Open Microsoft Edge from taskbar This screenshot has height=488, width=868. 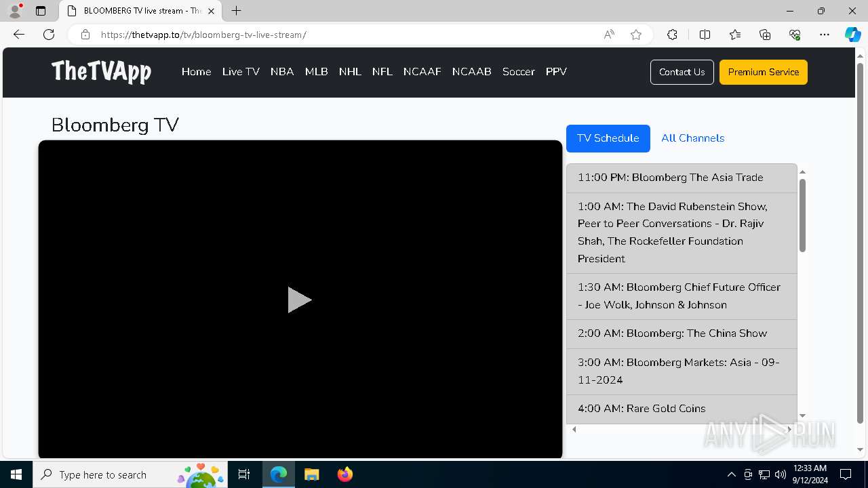click(279, 474)
